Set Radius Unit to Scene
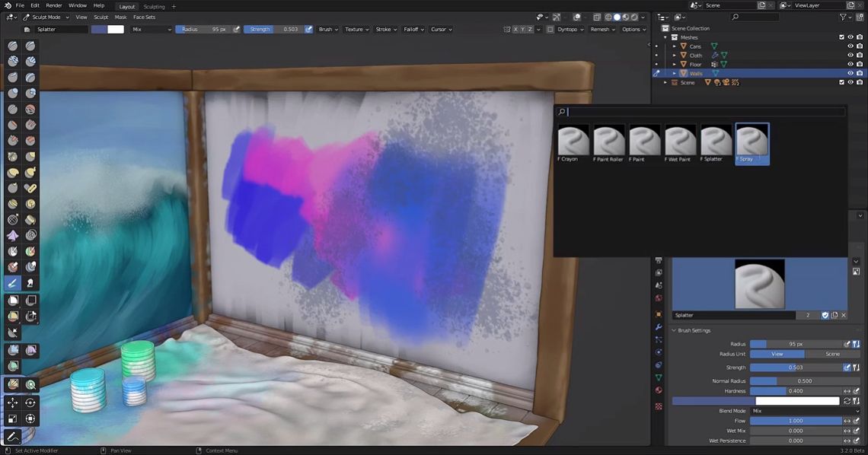This screenshot has height=455, width=868. click(x=832, y=354)
